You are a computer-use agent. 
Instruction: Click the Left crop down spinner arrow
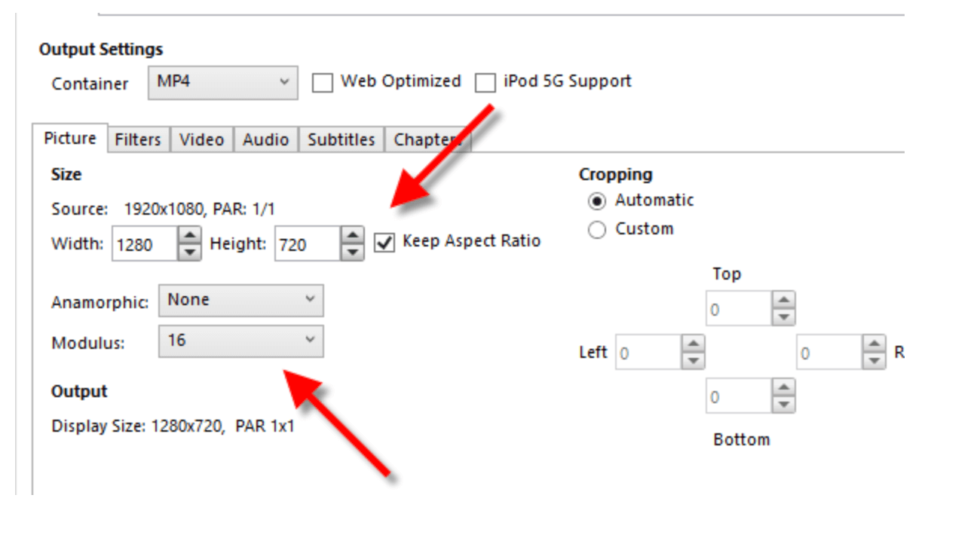tap(693, 360)
